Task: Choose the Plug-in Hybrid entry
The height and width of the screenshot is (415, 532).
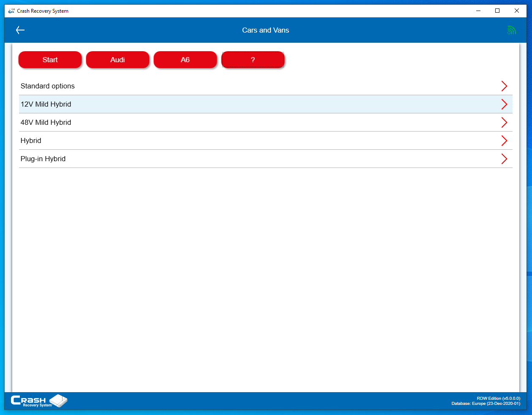Action: click(x=266, y=159)
